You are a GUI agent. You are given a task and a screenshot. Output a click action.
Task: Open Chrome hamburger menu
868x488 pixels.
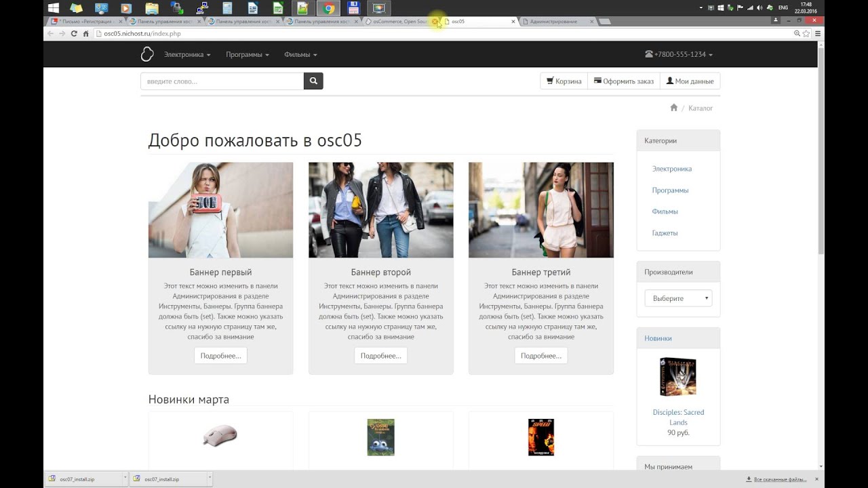pyautogui.click(x=818, y=33)
